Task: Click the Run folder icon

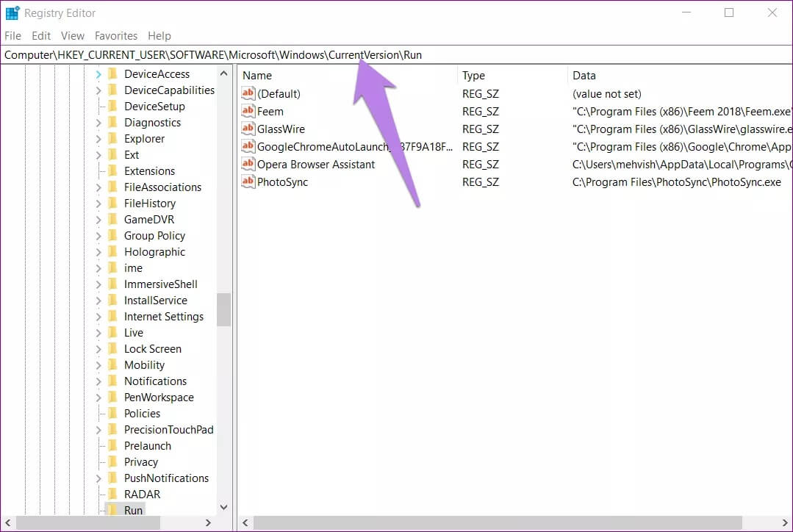Action: pos(112,510)
